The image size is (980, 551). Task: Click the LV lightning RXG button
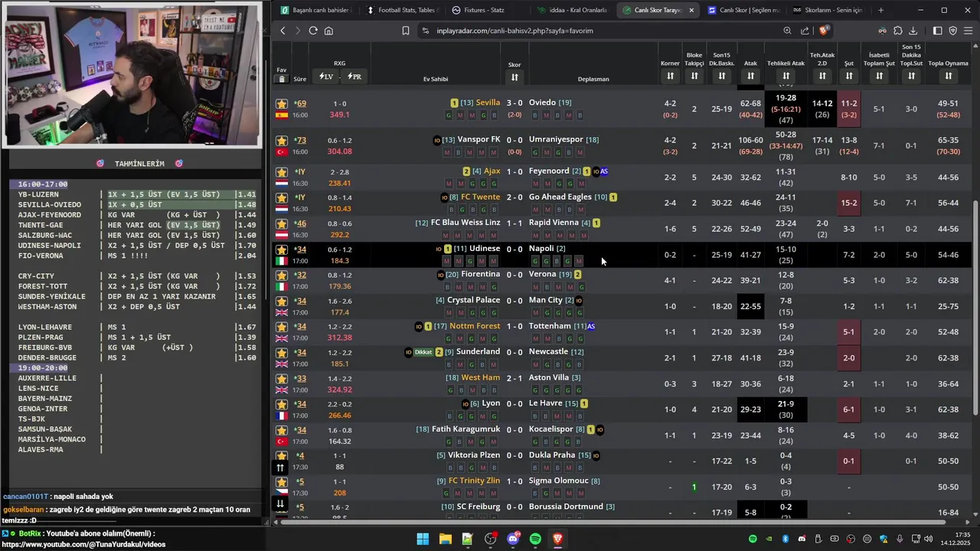click(326, 77)
